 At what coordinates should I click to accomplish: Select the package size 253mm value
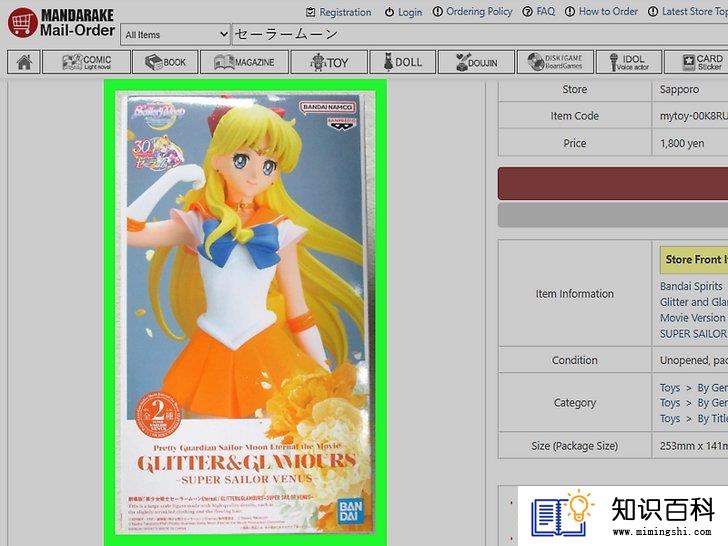click(694, 446)
